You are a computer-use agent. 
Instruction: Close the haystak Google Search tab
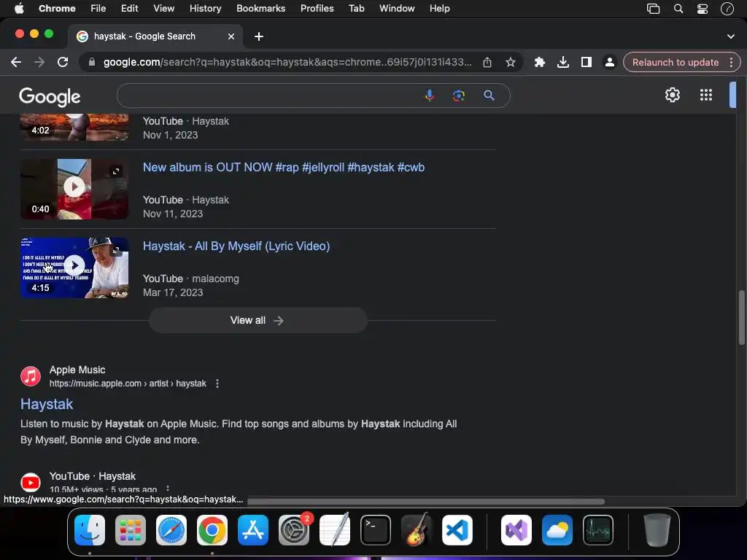point(231,36)
